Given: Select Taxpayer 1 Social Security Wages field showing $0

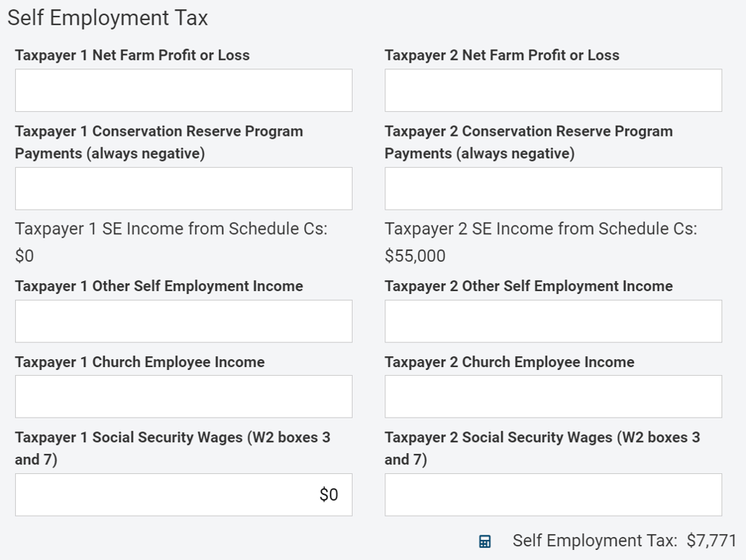Looking at the screenshot, I should [x=183, y=494].
